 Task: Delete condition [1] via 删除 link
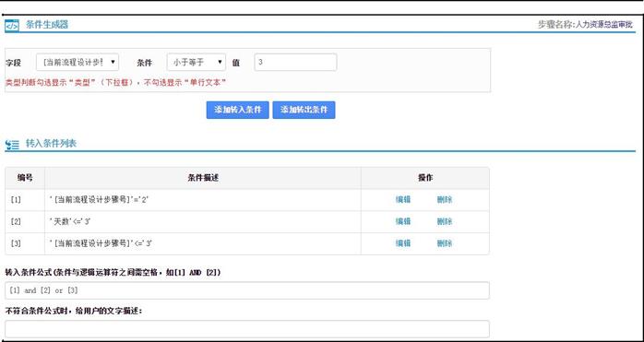[x=445, y=200]
